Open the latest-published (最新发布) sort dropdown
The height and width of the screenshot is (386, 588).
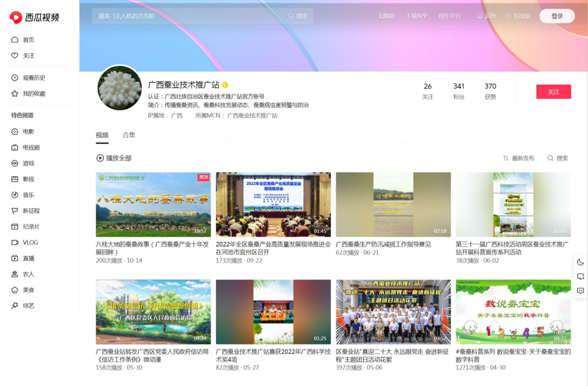(x=518, y=158)
